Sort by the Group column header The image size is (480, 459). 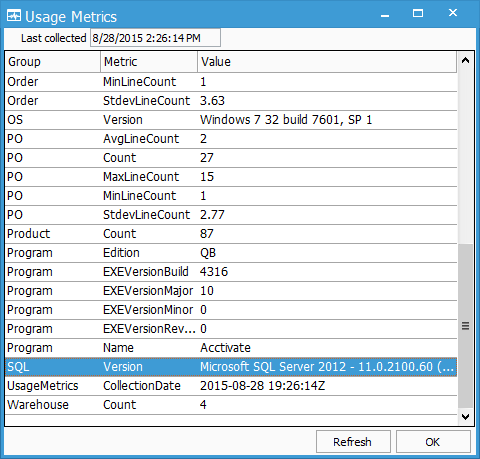pyautogui.click(x=53, y=62)
